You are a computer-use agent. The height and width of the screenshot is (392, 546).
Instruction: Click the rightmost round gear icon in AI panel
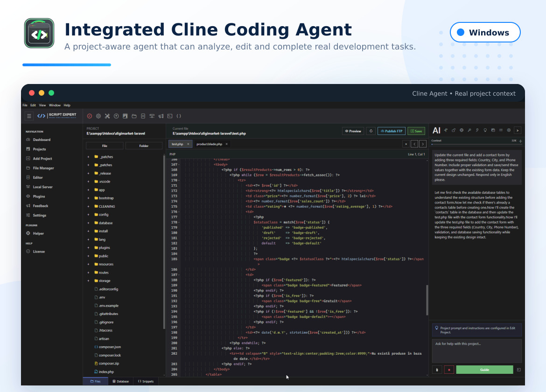point(509,130)
